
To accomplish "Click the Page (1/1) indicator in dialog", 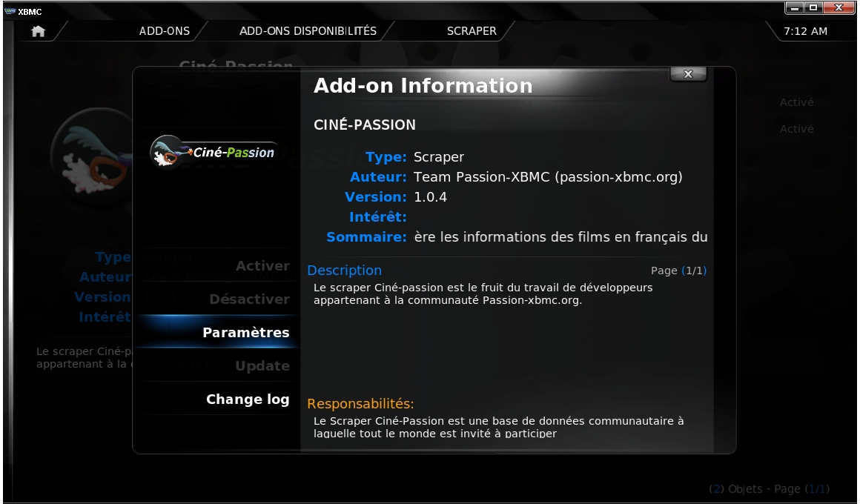I will tap(678, 271).
